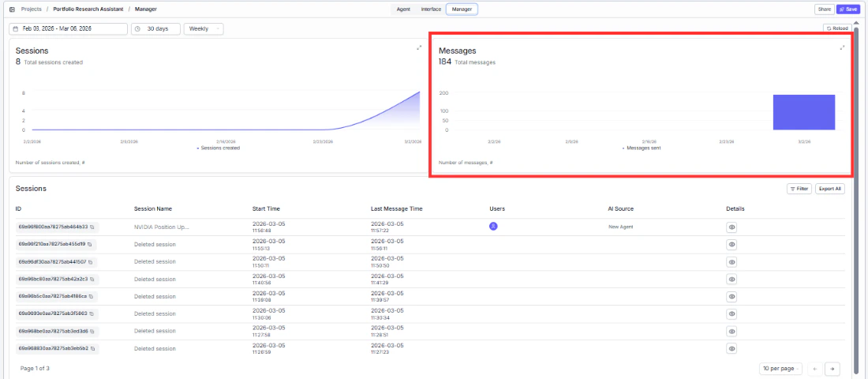The image size is (868, 379).
Task: Click the Start Time column header
Action: (266, 209)
